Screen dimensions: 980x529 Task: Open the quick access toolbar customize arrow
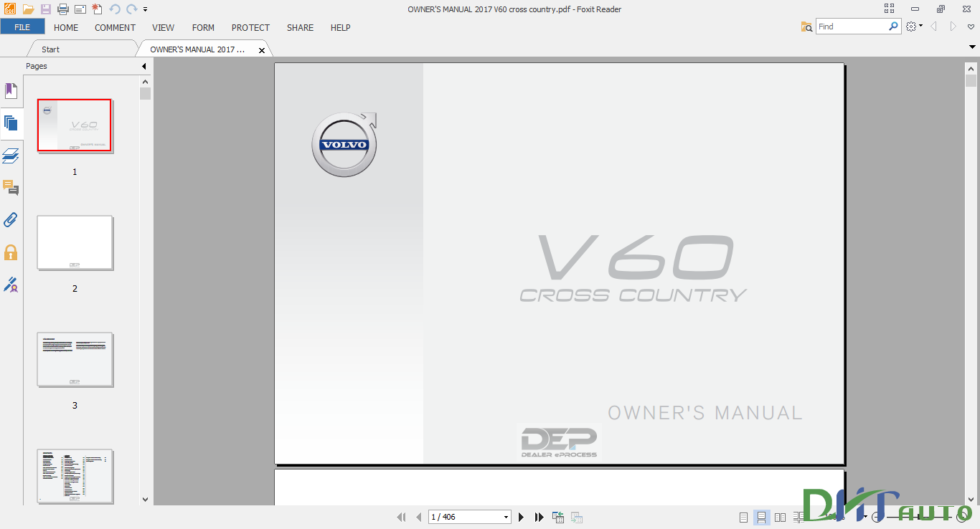click(145, 9)
